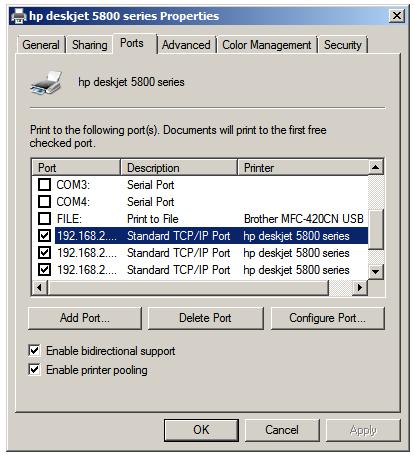Image resolution: width=414 pixels, height=456 pixels.
Task: Click the vertical scrollbar thumb in port list
Action: pyautogui.click(x=376, y=229)
